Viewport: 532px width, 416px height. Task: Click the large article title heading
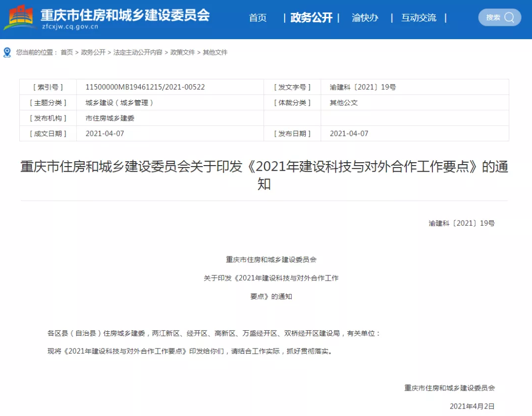[x=265, y=175]
